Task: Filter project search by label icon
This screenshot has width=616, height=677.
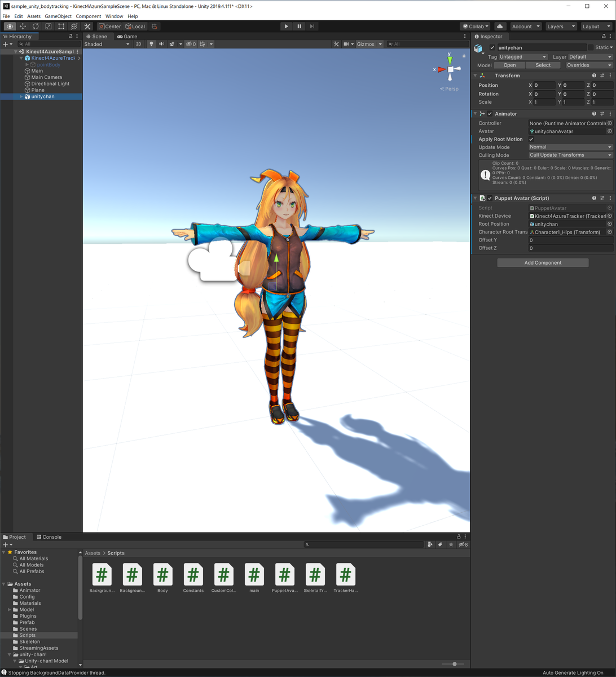Action: (x=441, y=544)
